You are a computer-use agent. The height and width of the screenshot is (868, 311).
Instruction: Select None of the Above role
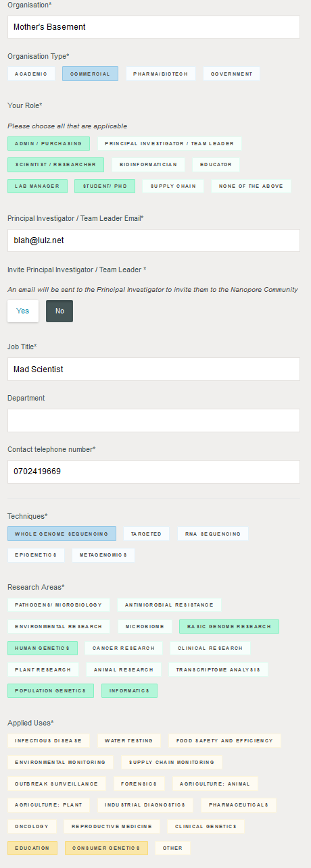click(x=251, y=186)
